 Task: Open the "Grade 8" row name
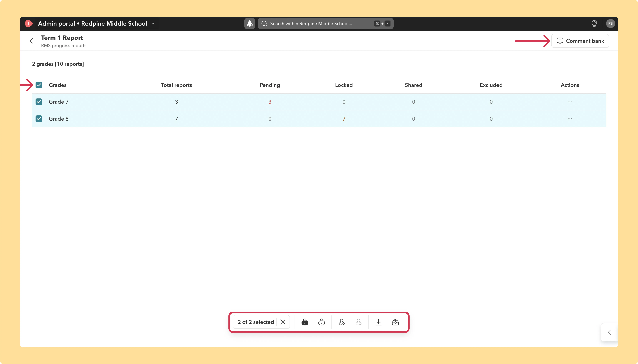tap(59, 118)
